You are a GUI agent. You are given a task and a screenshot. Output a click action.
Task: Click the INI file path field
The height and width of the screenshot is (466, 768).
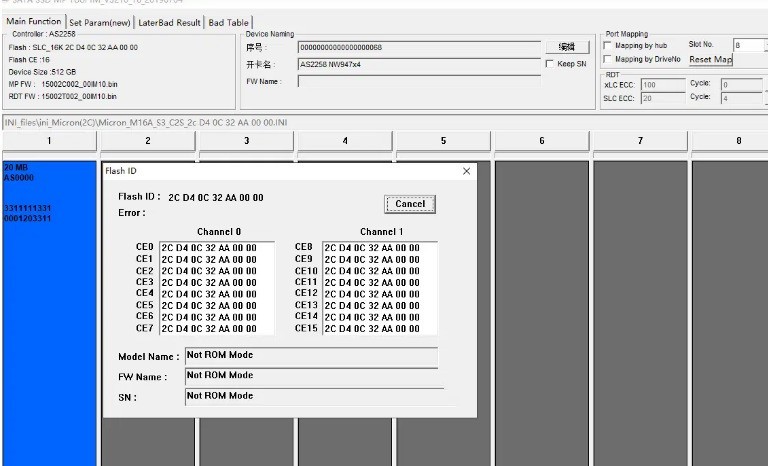[x=385, y=123]
